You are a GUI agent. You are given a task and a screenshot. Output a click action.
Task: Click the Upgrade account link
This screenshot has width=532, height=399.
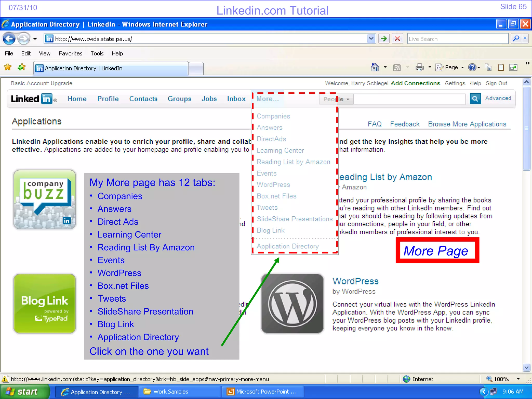tap(62, 83)
